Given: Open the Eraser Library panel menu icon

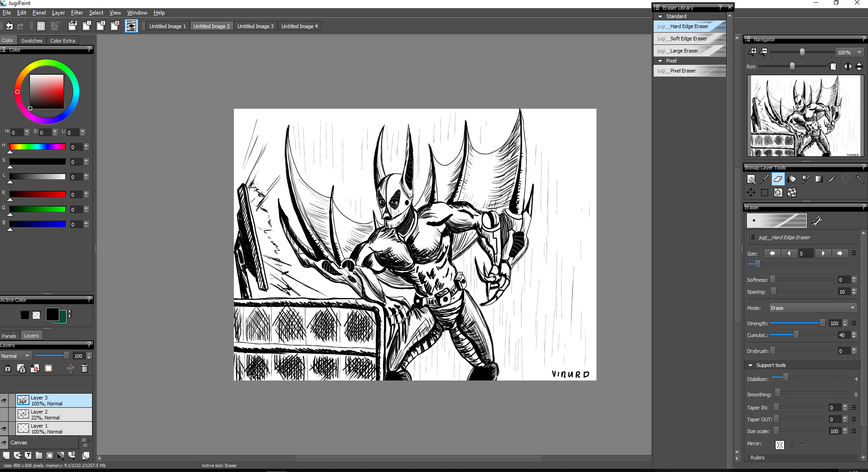Looking at the screenshot, I should click(656, 7).
